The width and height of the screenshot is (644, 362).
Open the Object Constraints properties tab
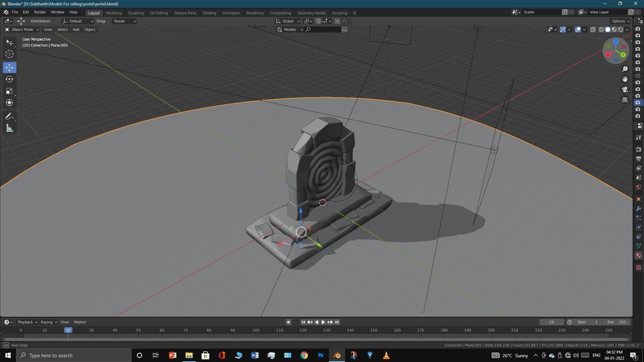pos(639,237)
